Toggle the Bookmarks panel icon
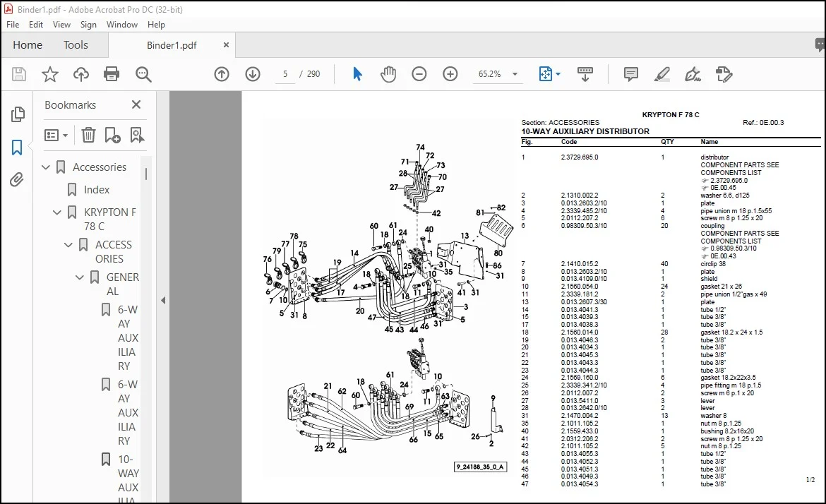 (18, 148)
